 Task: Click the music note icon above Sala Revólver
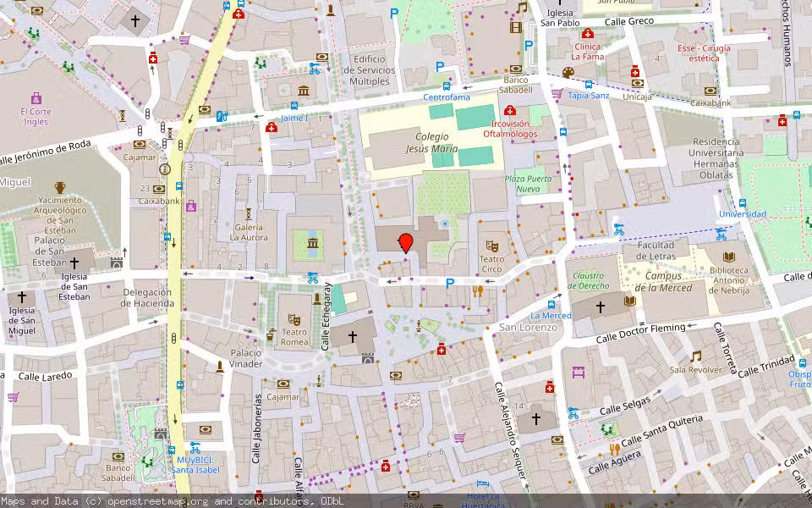pos(695,356)
